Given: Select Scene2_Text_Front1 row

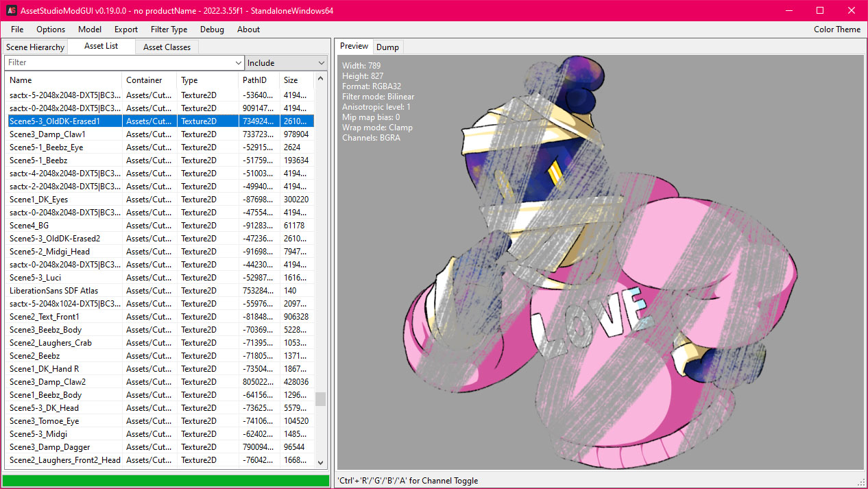Looking at the screenshot, I should [160, 317].
